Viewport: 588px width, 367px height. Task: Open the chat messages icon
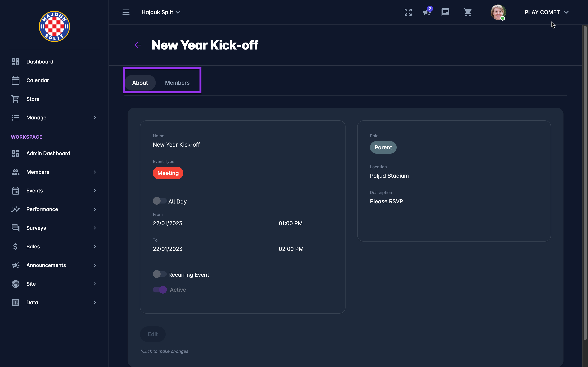coord(445,12)
